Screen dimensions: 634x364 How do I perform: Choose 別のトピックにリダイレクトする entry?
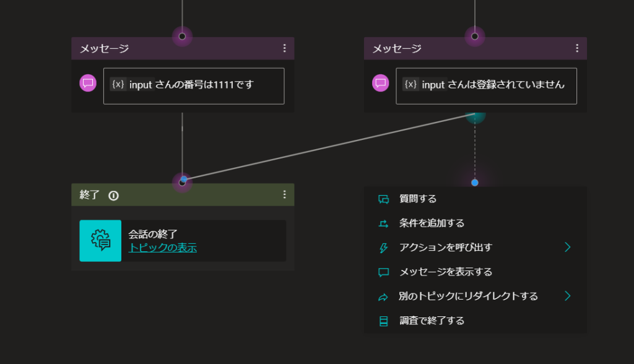475,296
